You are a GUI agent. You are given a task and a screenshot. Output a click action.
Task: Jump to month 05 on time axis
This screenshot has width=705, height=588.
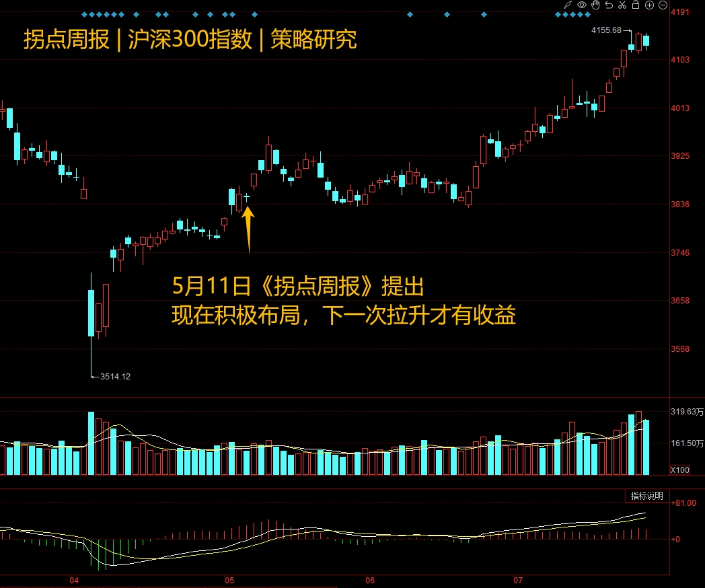click(x=229, y=581)
